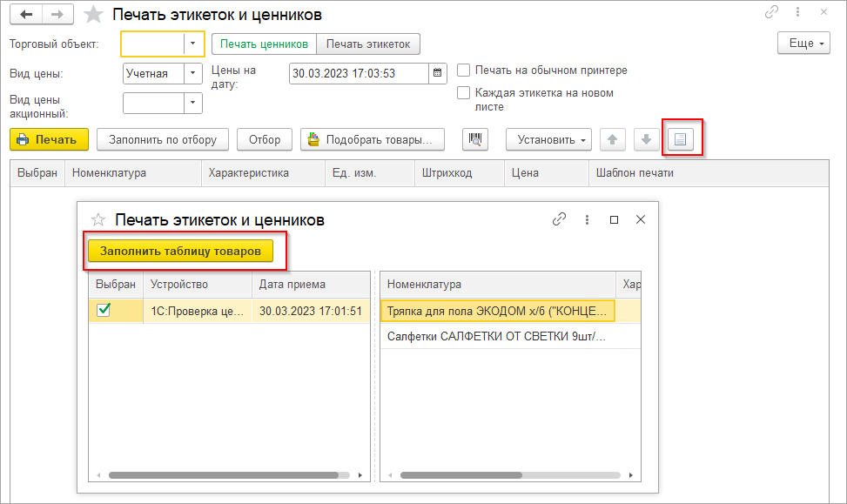Expand Торговый объект dropdown
Screen dimensions: 847x504
193,44
